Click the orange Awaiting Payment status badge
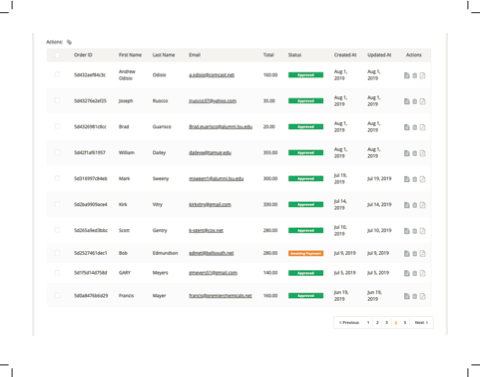 click(x=306, y=253)
